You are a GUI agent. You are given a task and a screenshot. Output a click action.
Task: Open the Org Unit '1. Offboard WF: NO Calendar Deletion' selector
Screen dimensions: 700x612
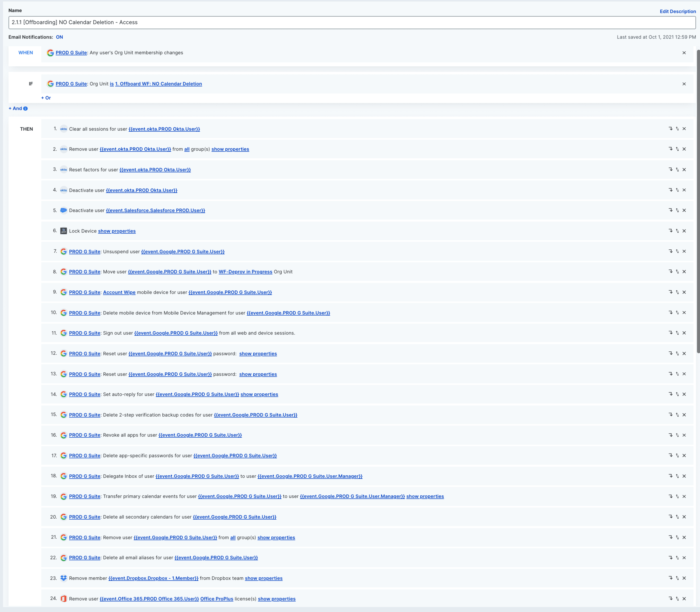159,84
